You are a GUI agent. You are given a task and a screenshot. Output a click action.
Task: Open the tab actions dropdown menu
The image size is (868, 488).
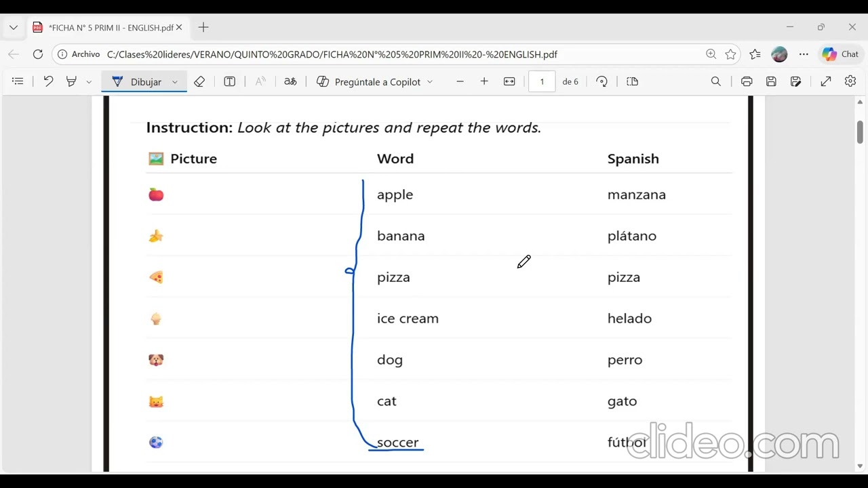pyautogui.click(x=14, y=28)
